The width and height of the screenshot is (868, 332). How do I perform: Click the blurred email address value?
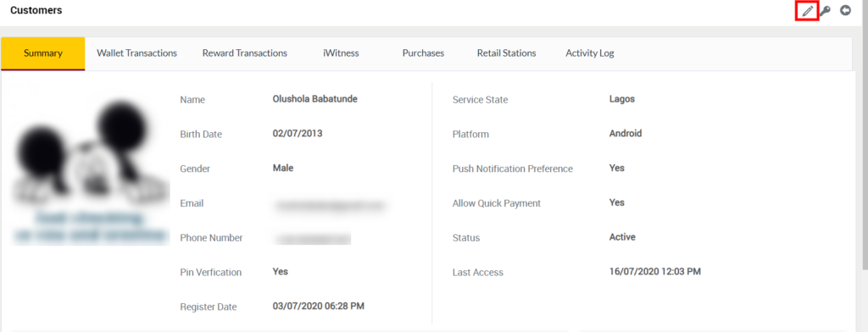point(329,205)
